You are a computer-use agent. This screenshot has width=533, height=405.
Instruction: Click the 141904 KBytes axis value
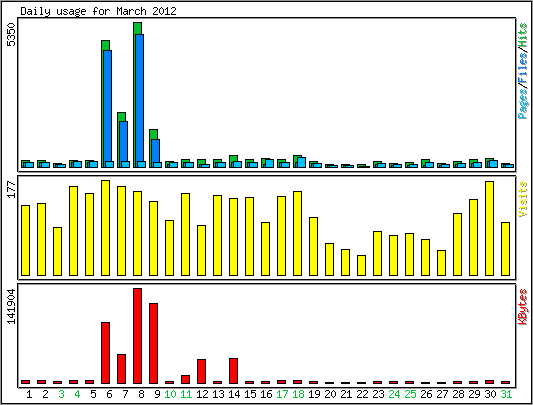(x=12, y=307)
